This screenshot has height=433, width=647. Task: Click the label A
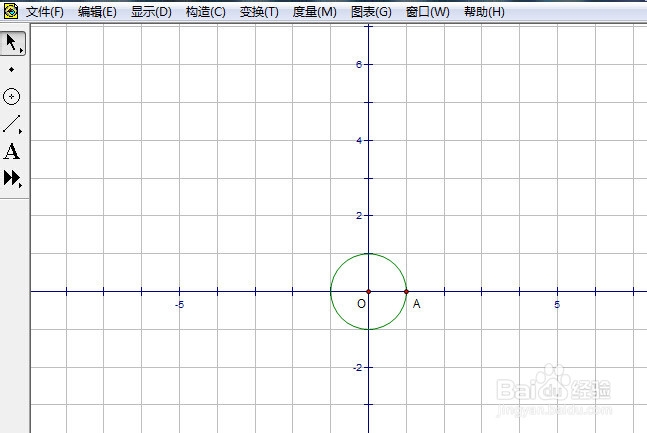pos(416,304)
